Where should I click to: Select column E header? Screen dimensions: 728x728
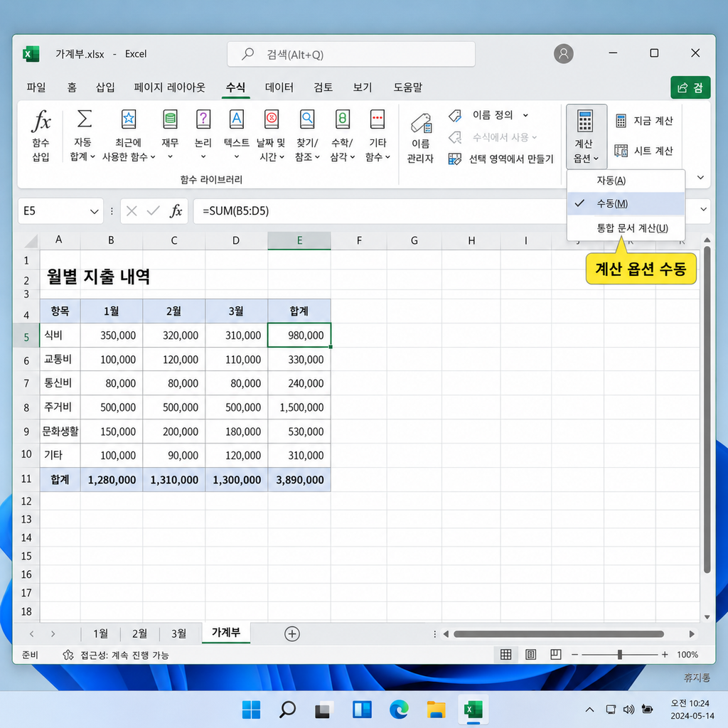[x=299, y=240]
